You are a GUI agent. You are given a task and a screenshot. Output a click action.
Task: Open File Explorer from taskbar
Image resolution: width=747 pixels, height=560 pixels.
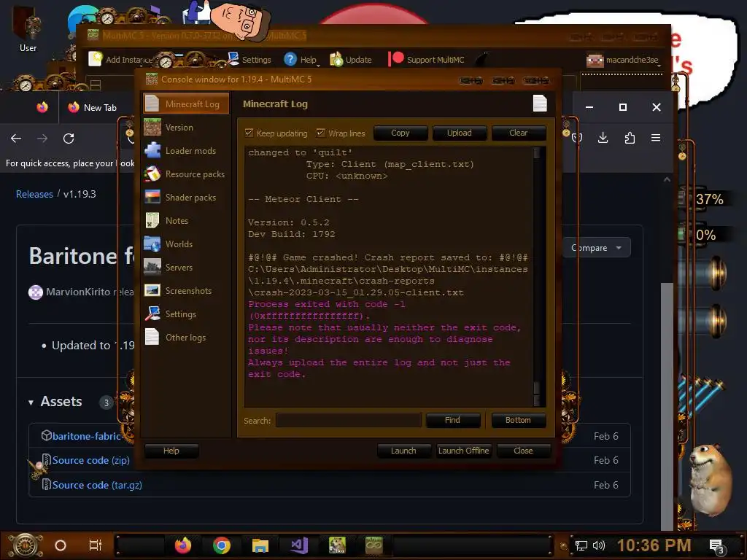[260, 545]
